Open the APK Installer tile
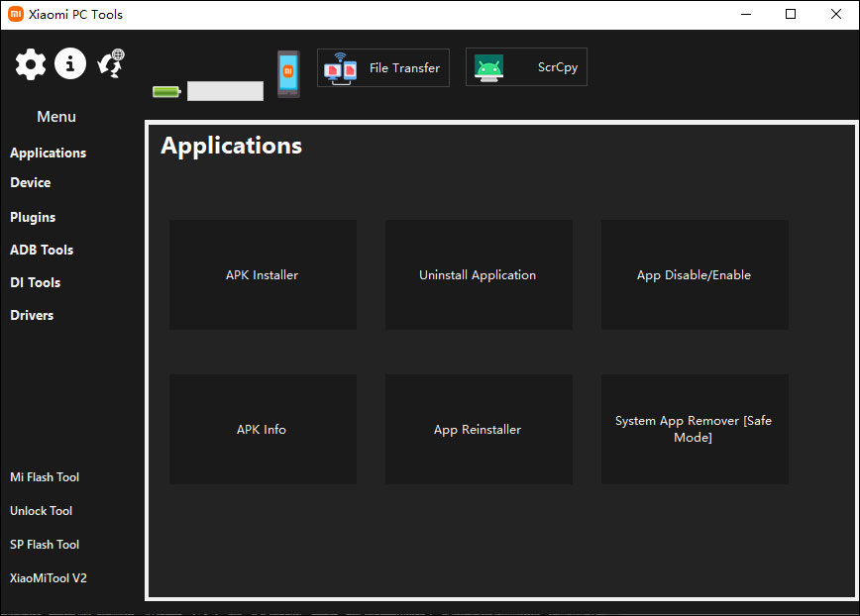This screenshot has width=860, height=616. (x=262, y=274)
